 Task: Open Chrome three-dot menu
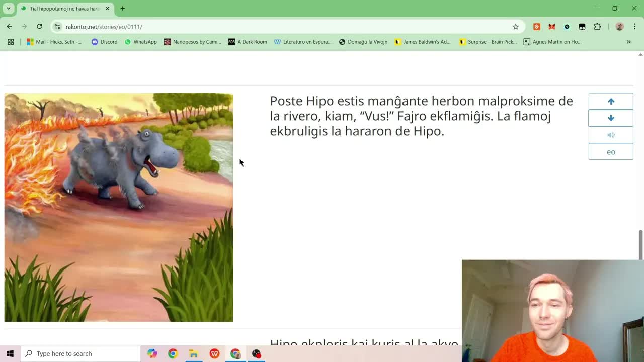tap(634, 27)
